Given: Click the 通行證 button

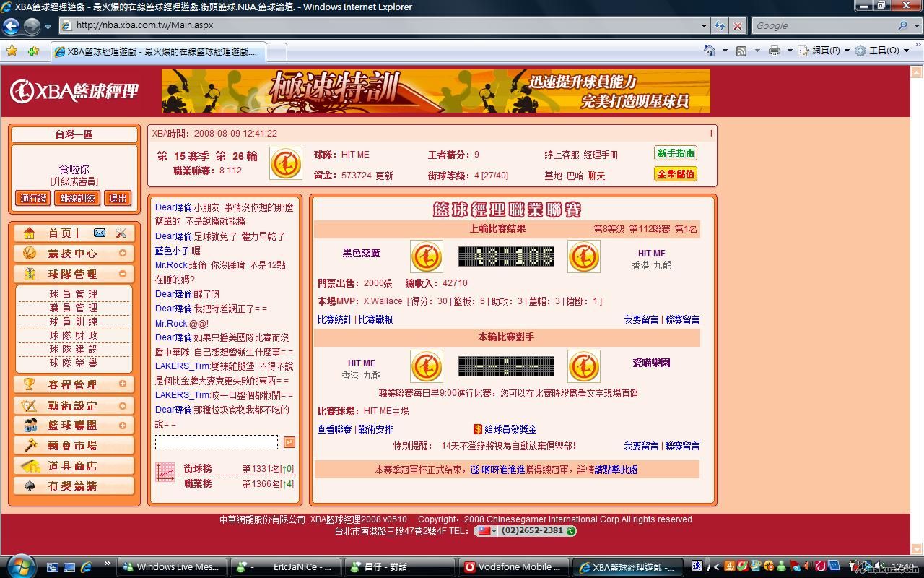Looking at the screenshot, I should point(33,198).
